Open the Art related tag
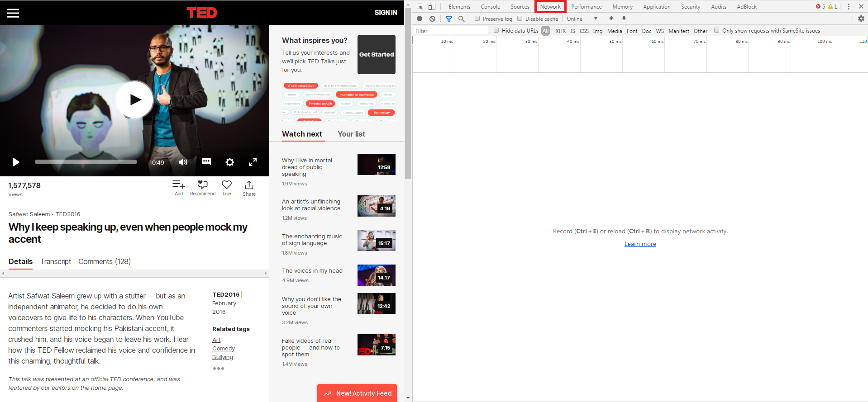868x402 pixels. 216,340
